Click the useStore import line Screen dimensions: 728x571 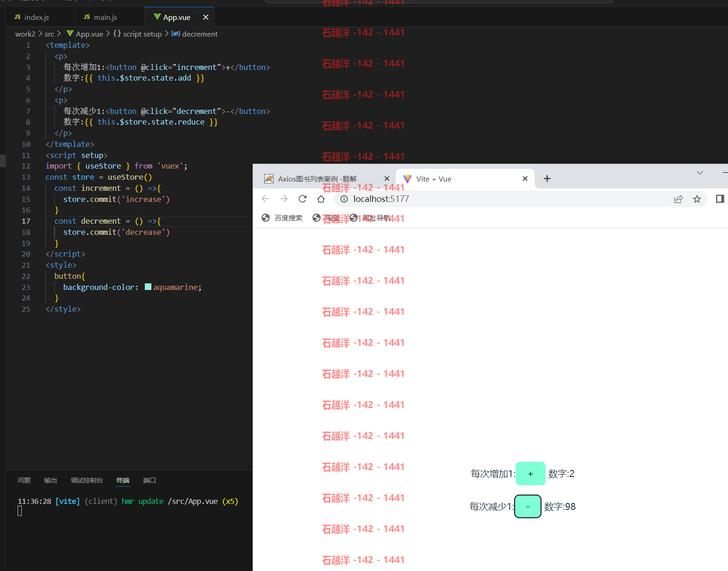[x=117, y=166]
